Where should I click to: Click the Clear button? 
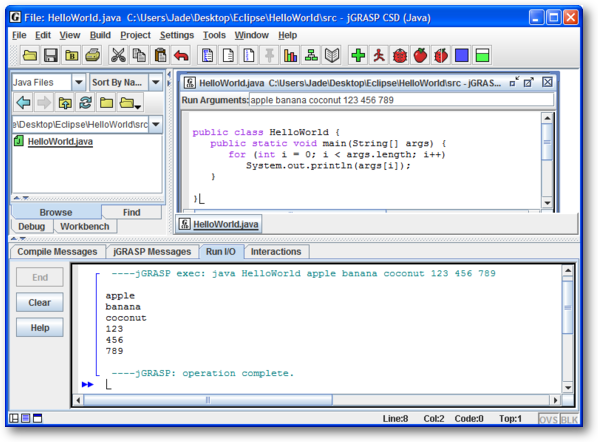[40, 302]
